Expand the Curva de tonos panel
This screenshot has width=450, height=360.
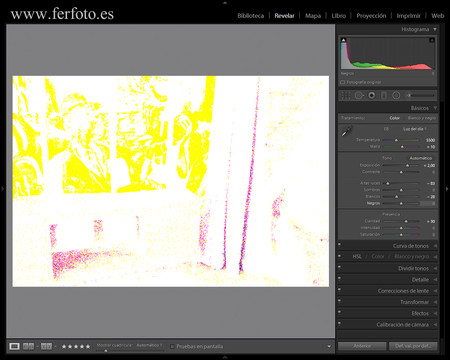pos(435,246)
